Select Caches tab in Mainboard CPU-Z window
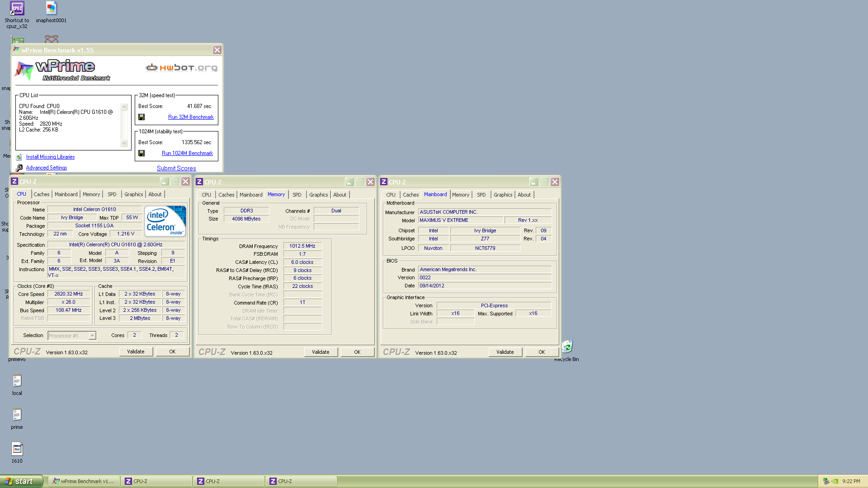This screenshot has width=868, height=488. click(x=411, y=195)
